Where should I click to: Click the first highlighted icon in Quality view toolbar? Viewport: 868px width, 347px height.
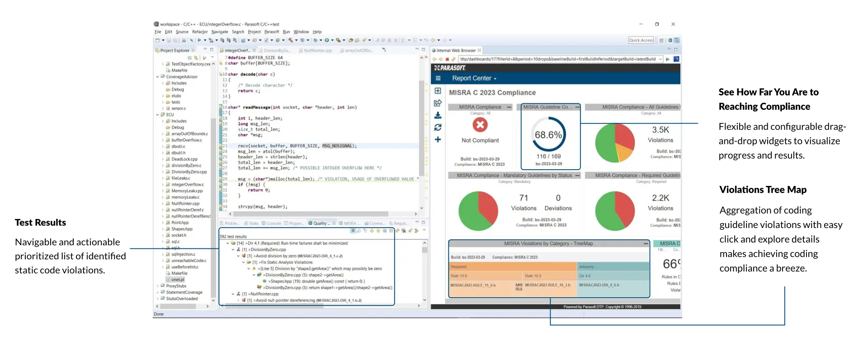(x=353, y=231)
